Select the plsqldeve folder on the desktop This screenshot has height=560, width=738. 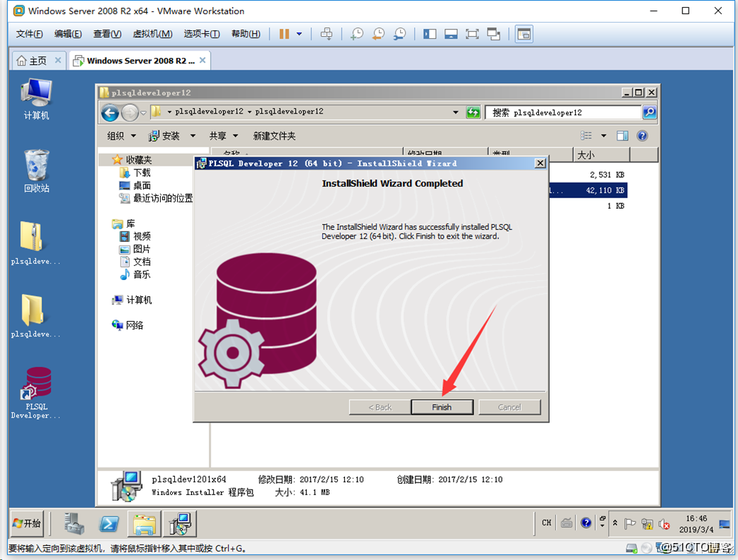click(x=35, y=317)
